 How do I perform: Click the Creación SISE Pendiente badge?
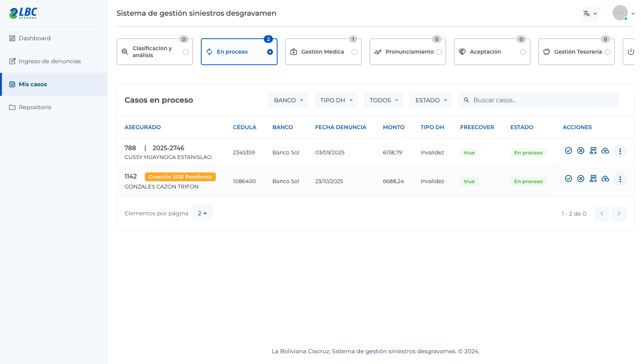(180, 177)
